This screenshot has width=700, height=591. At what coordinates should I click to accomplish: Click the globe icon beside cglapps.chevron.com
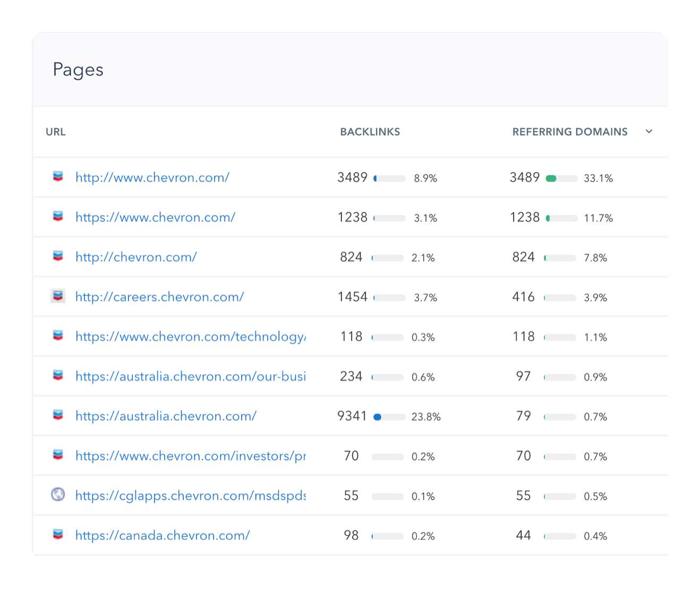click(x=58, y=494)
